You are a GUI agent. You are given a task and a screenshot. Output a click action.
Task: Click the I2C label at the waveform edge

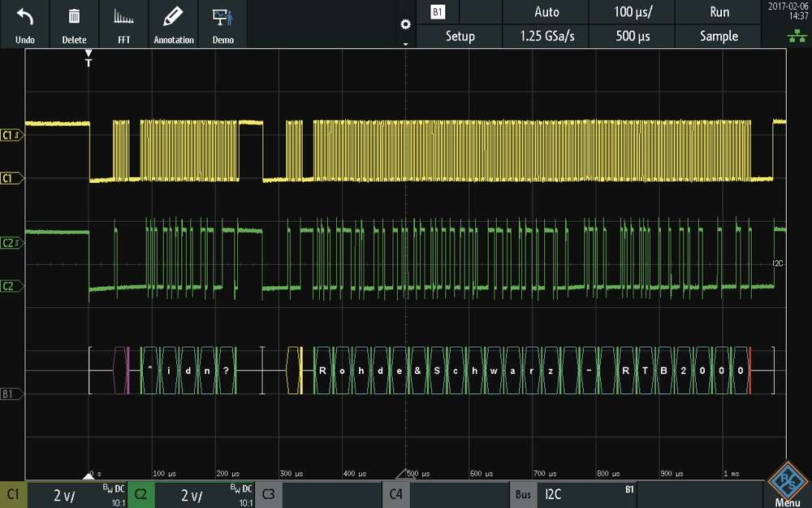click(x=778, y=264)
